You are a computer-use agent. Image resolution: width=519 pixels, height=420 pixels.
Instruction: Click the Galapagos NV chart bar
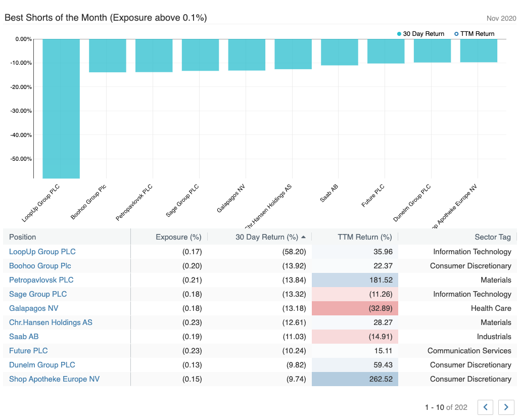247,55
